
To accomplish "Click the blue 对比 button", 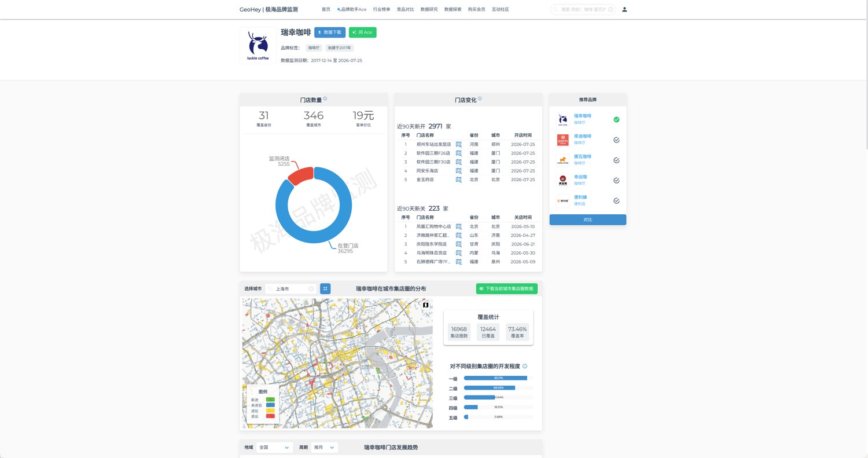I will pos(588,220).
